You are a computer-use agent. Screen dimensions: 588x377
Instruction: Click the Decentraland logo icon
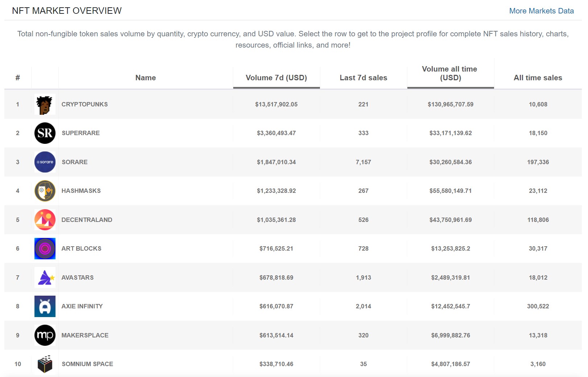coord(45,220)
